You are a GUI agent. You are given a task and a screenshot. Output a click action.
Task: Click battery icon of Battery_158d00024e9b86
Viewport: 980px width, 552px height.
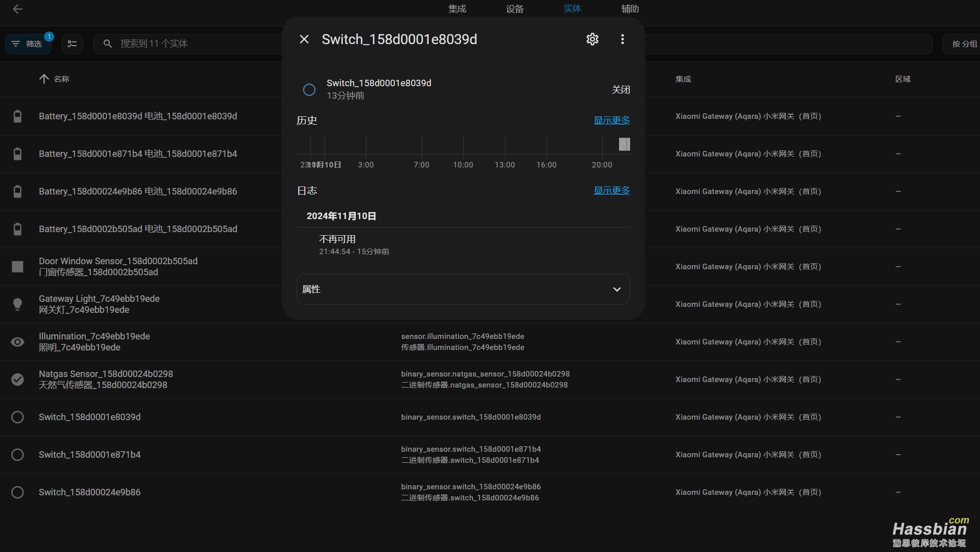[18, 192]
